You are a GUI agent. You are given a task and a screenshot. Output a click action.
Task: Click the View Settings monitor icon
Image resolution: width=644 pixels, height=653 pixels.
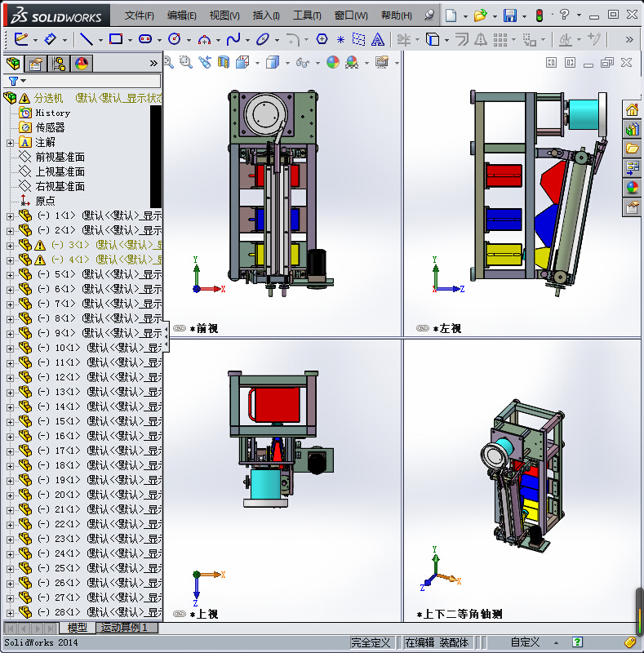click(x=382, y=63)
